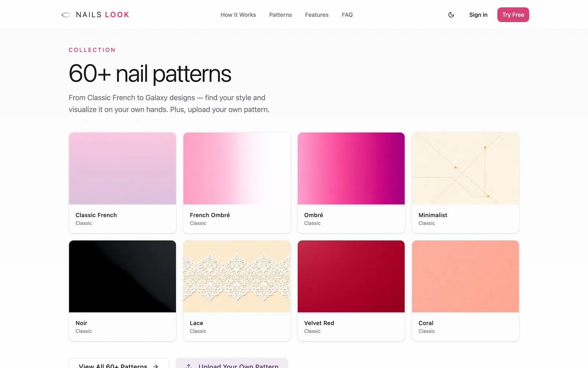Click the "COLLECTION" section label

point(92,50)
